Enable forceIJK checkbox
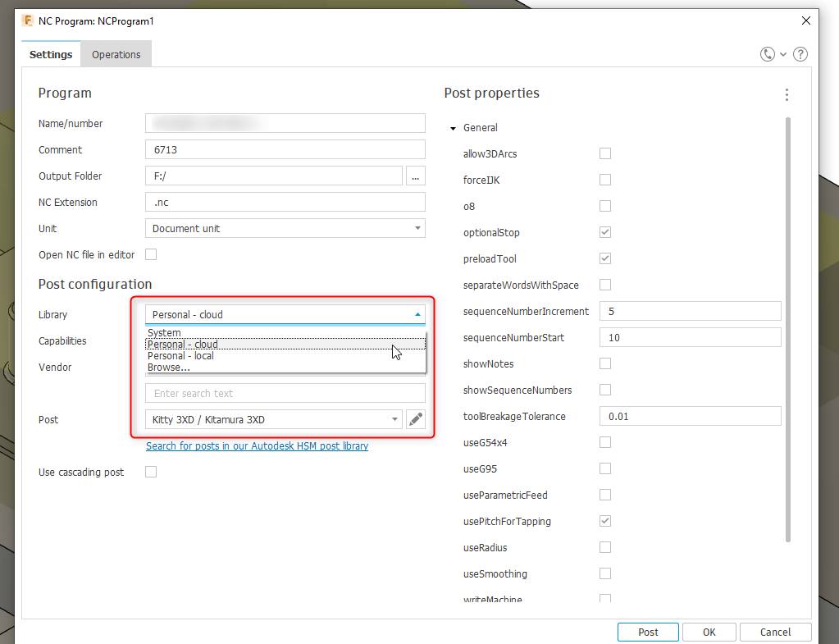This screenshot has height=644, width=839. (605, 180)
